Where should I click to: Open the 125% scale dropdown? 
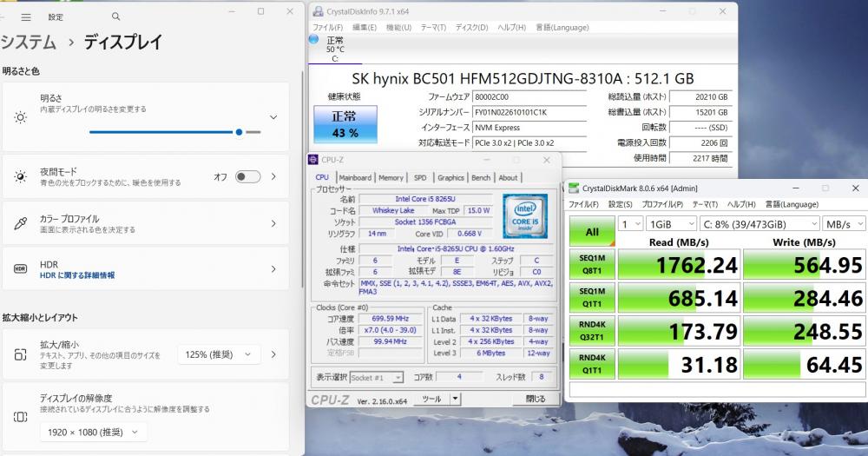[219, 354]
